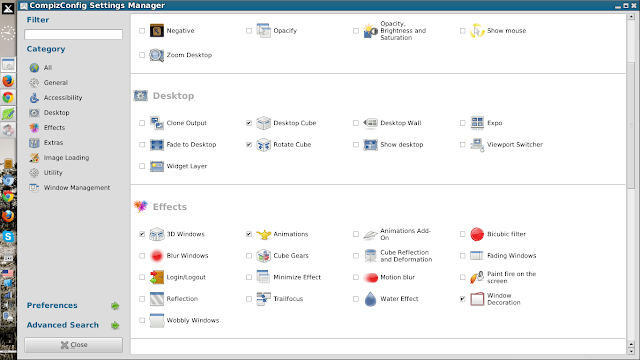Enable the Desktop Wall checkbox
The width and height of the screenshot is (640, 360).
pos(356,123)
